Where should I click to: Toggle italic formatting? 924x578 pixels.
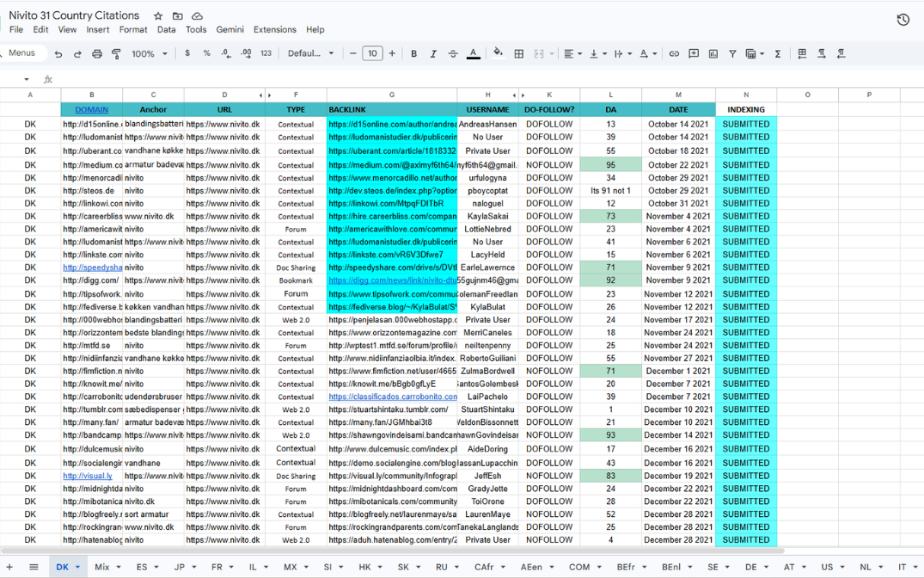[x=433, y=53]
